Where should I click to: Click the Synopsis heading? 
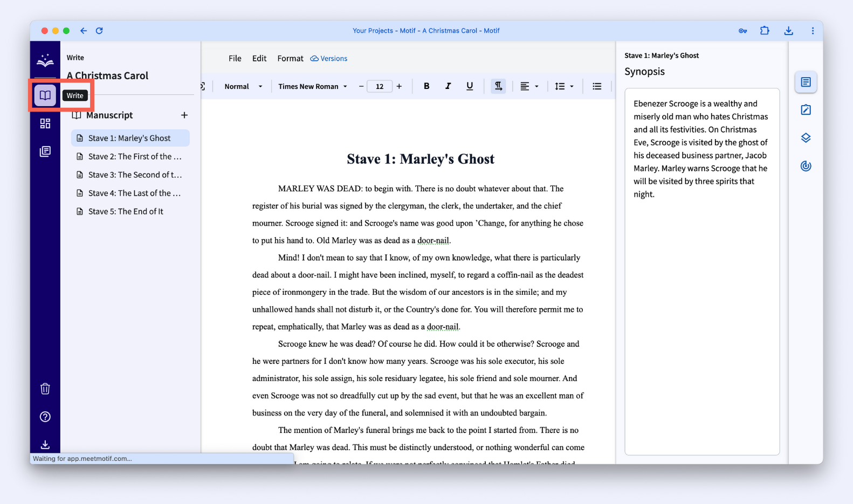[x=644, y=71]
